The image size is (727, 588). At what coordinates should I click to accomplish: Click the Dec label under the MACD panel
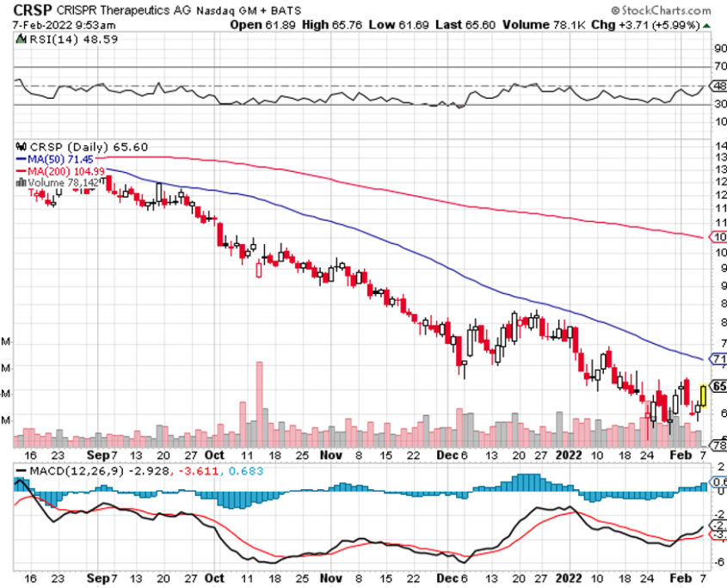pyautogui.click(x=447, y=579)
